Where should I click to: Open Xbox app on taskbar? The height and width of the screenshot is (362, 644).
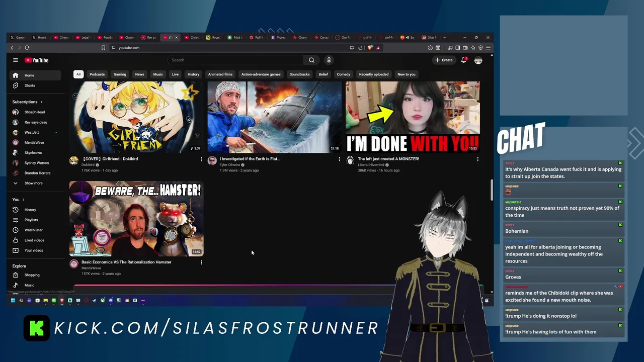pyautogui.click(x=103, y=300)
